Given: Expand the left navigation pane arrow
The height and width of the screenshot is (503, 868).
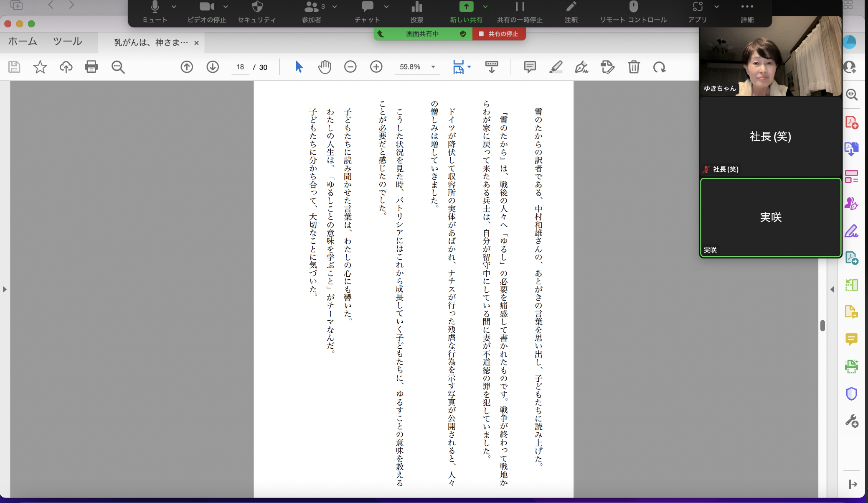Looking at the screenshot, I should coord(5,289).
